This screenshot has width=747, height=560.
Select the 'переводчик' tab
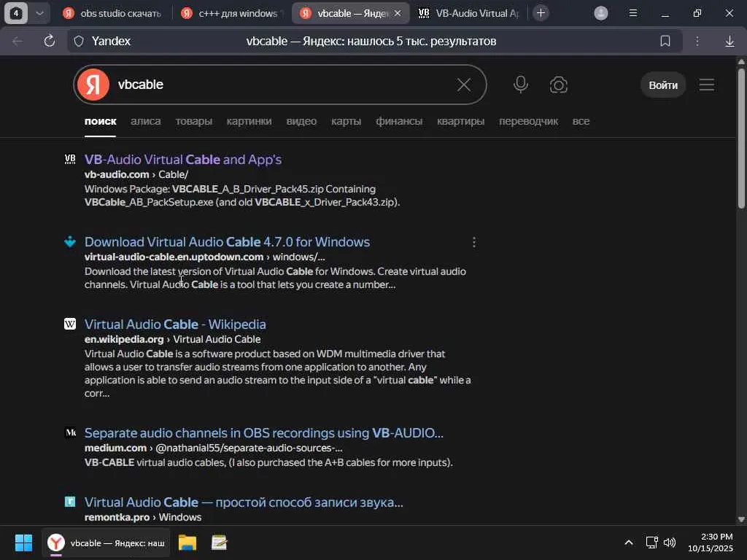click(x=528, y=122)
